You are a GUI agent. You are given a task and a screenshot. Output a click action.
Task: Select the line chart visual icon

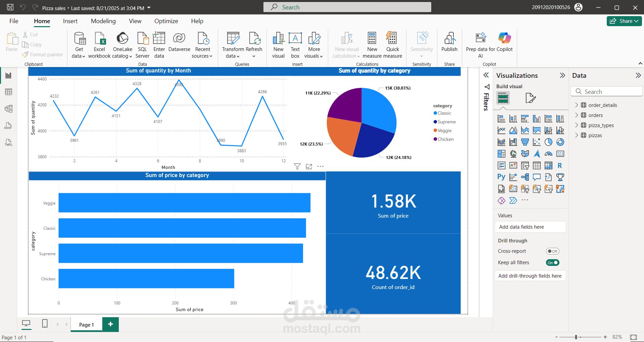click(501, 130)
